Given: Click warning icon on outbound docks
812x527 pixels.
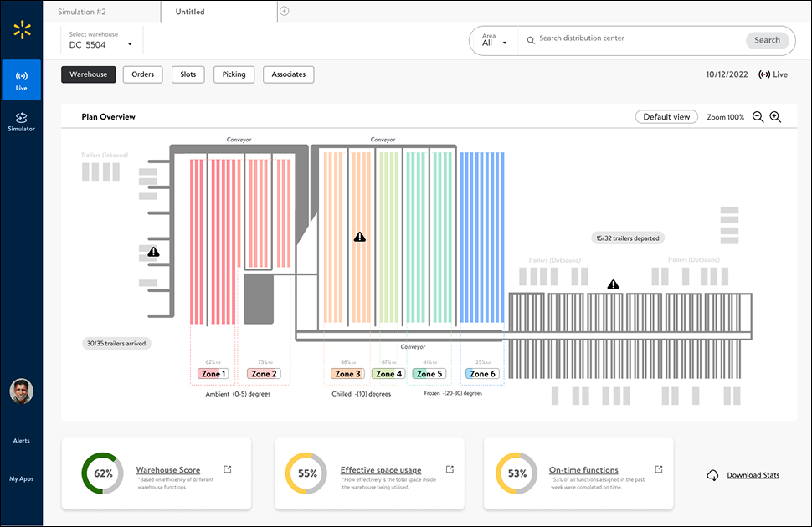Looking at the screenshot, I should point(613,284).
